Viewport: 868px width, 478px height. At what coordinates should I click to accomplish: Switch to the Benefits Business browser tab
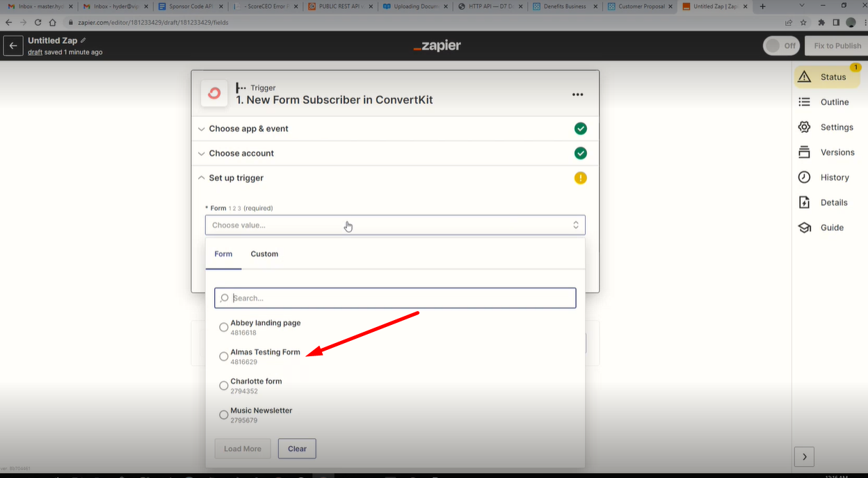(x=566, y=6)
